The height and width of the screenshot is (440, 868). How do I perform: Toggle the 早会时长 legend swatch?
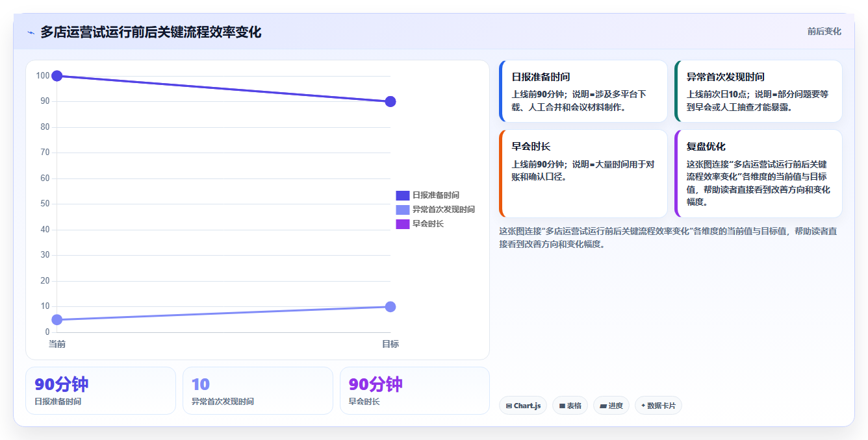click(402, 224)
